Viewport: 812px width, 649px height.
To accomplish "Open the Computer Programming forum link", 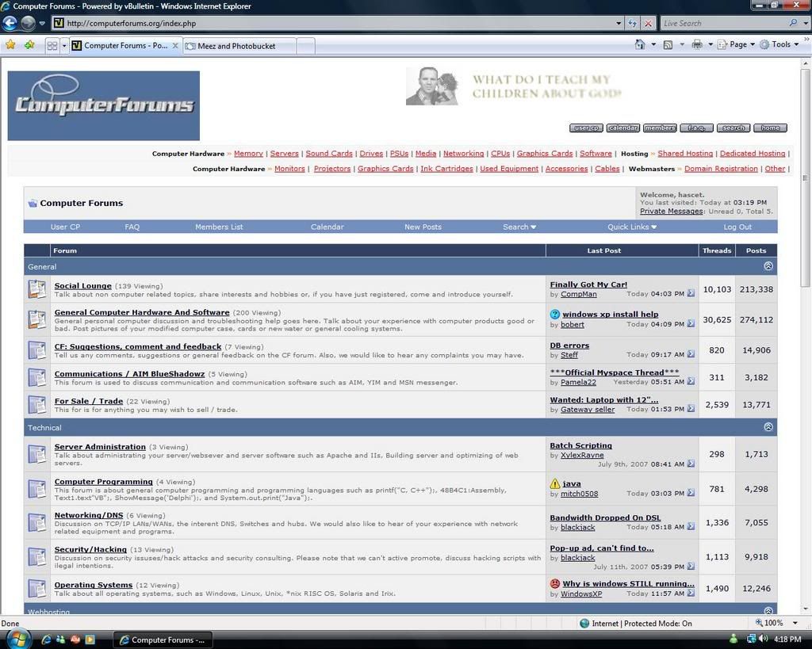I will click(104, 481).
